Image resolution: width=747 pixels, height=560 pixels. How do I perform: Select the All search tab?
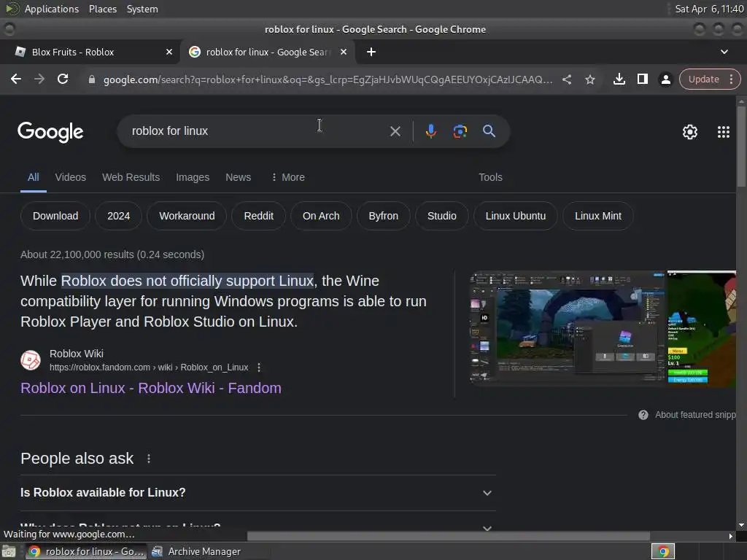pos(34,177)
